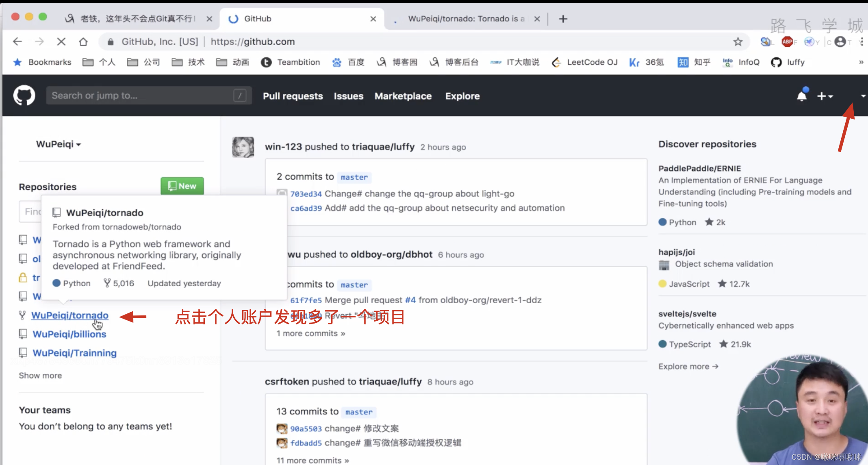
Task: Open hapijs/joi repository
Action: 677,252
